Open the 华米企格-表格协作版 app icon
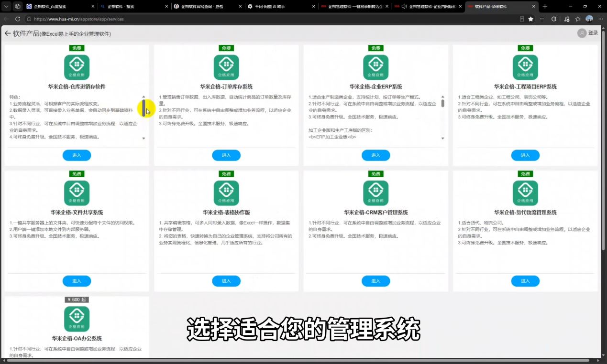The width and height of the screenshot is (607, 364). 226,193
